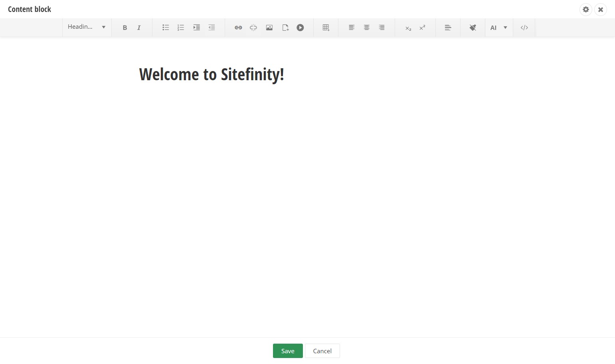Insert a document file
The image size is (615, 364).
(x=285, y=28)
